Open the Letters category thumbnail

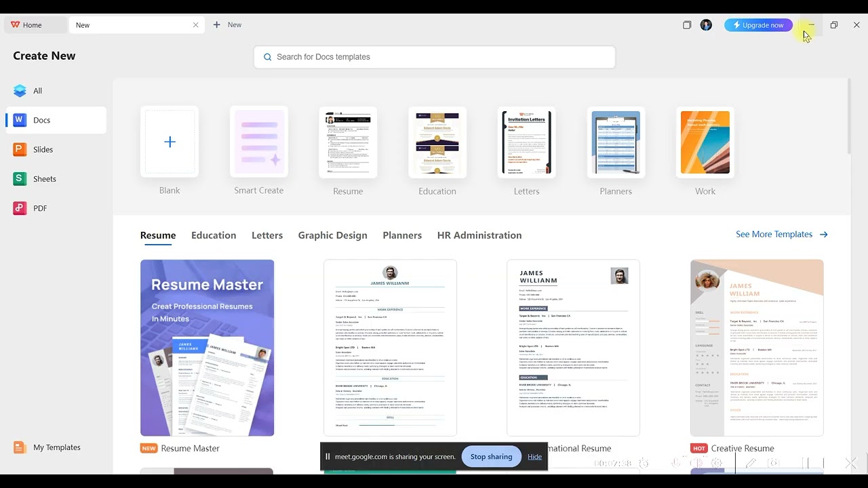point(526,142)
